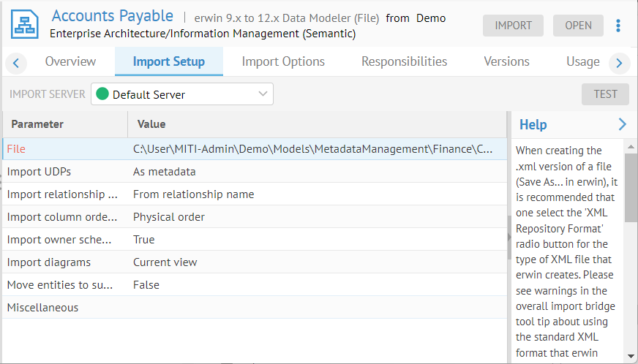Open the three-dot more options menu
Viewport: 638px width, 364px height.
click(618, 26)
